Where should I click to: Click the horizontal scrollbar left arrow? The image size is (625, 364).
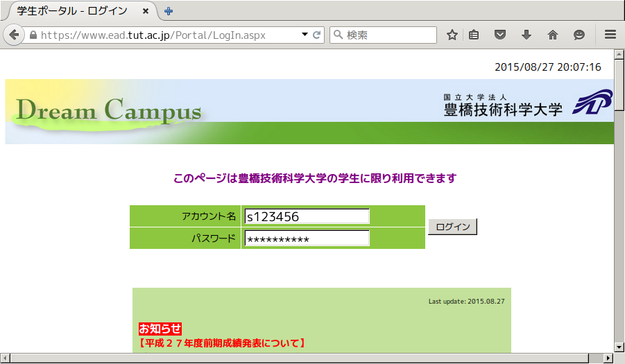point(5,358)
